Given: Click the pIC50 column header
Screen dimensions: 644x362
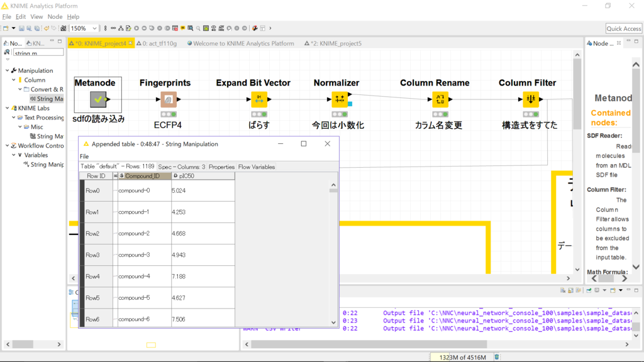Looking at the screenshot, I should tap(203, 176).
